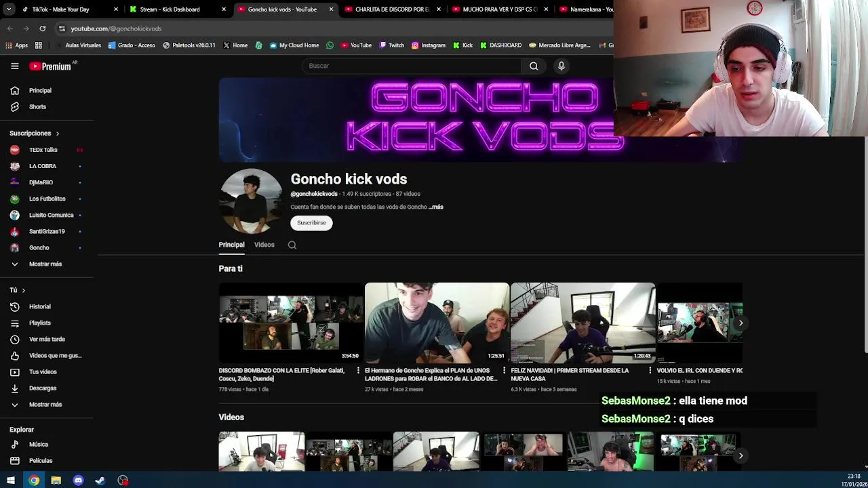Reload the page in Chrome
This screenshot has height=488, width=868.
[x=42, y=28]
